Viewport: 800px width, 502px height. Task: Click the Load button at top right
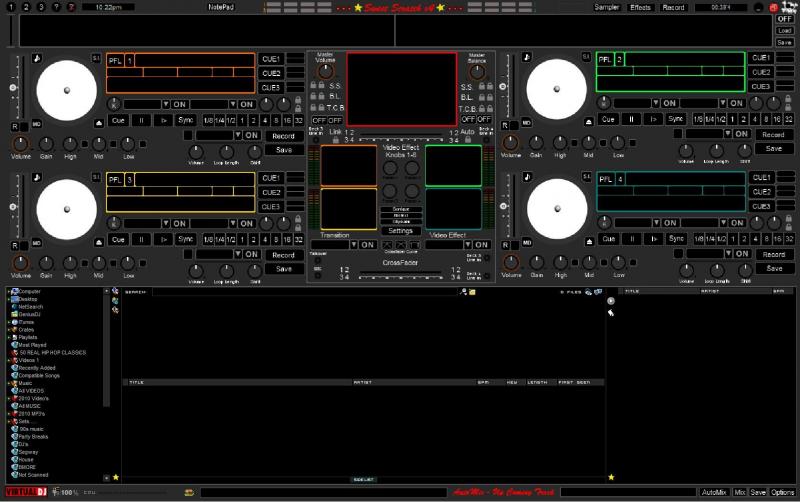pyautogui.click(x=784, y=31)
